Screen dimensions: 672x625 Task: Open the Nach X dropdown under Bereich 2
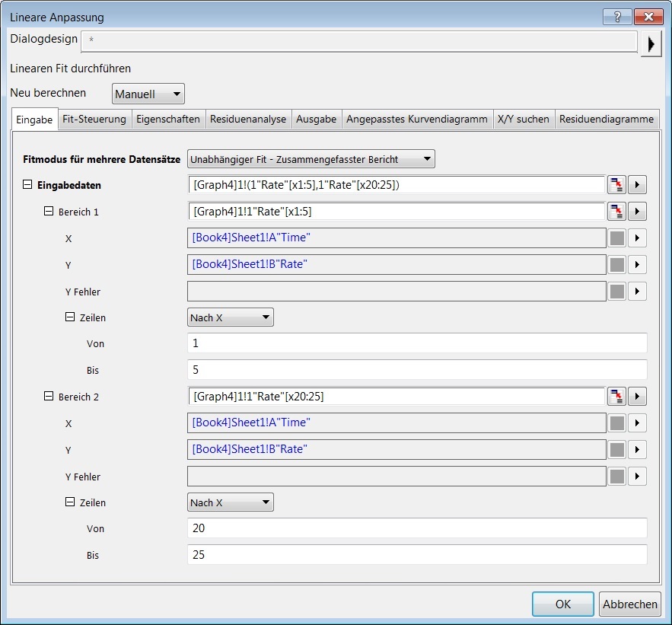pyautogui.click(x=231, y=503)
